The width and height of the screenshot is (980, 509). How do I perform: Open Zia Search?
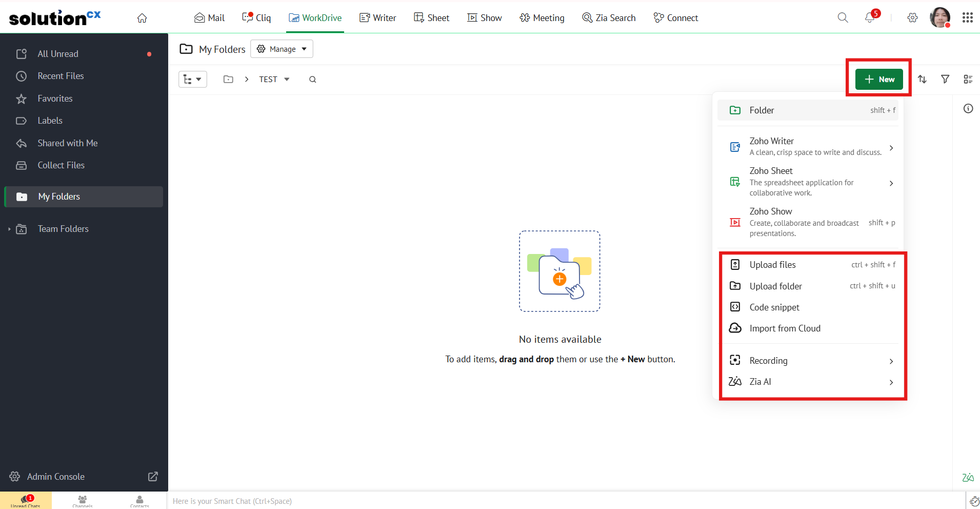(x=609, y=18)
